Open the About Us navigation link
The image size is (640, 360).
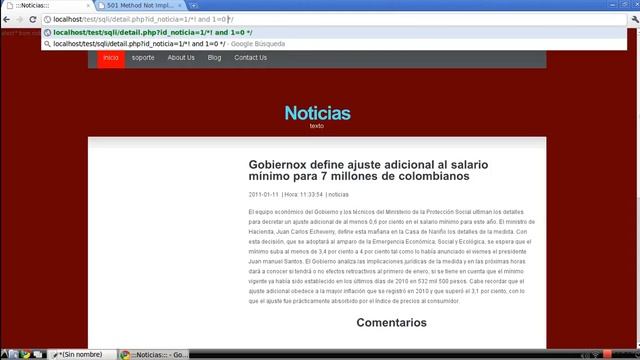181,58
